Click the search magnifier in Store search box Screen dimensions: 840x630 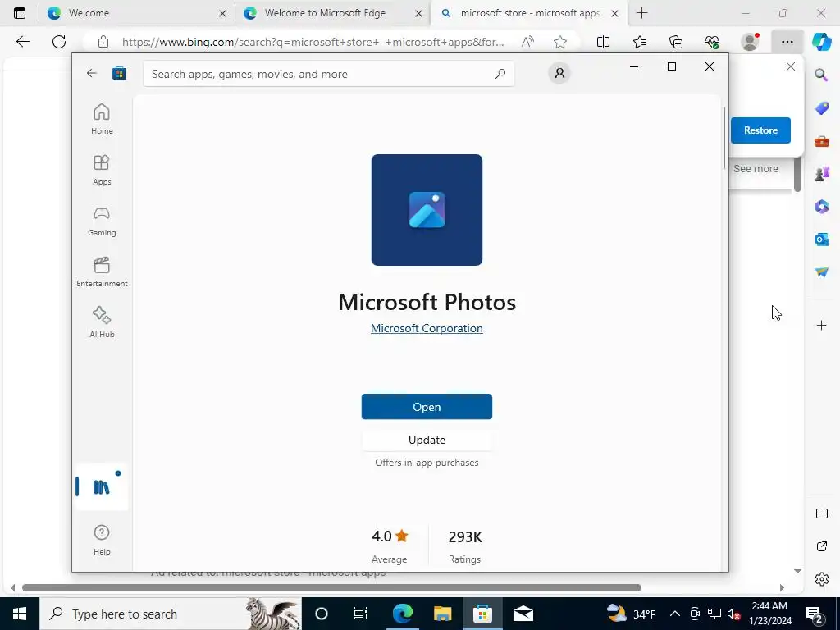(x=500, y=73)
